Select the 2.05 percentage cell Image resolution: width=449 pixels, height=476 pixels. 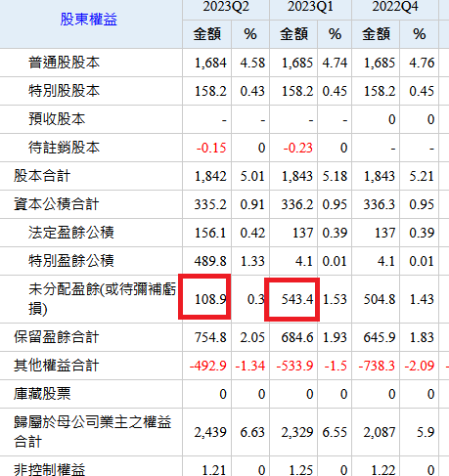252,337
